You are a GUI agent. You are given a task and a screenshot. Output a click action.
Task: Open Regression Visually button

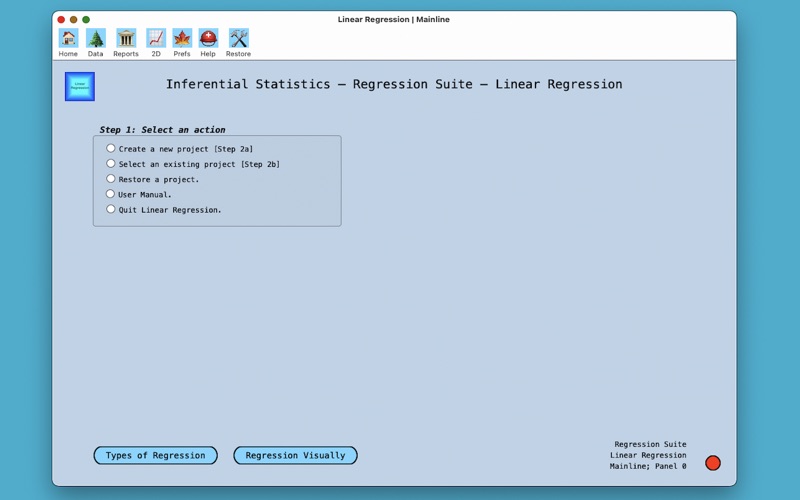pyautogui.click(x=295, y=455)
